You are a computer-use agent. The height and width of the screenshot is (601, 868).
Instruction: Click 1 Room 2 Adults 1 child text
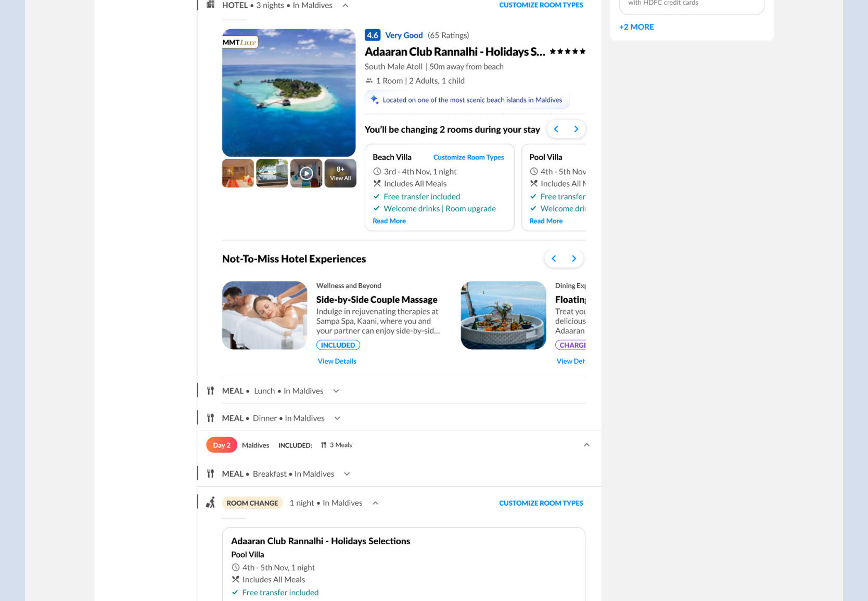click(420, 81)
